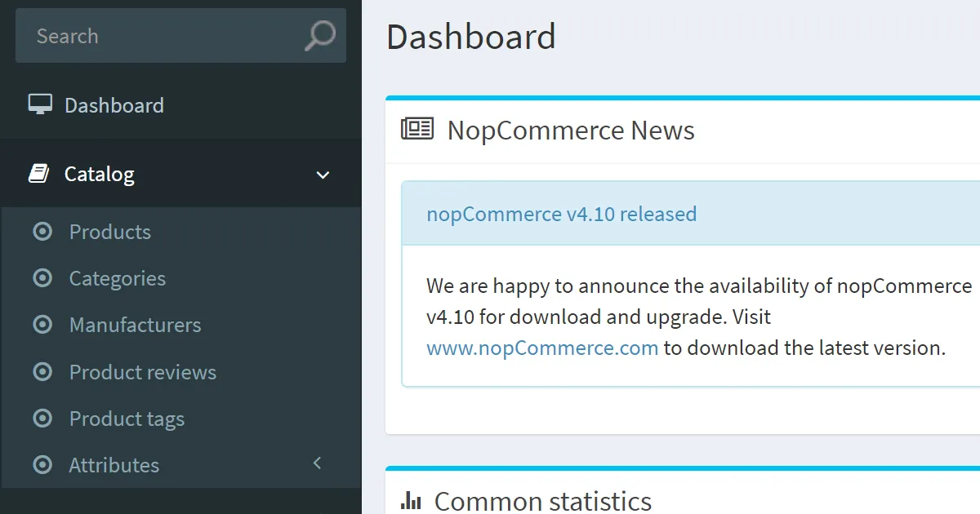The image size is (980, 514).
Task: Click the target icon beside Products
Action: [42, 232]
